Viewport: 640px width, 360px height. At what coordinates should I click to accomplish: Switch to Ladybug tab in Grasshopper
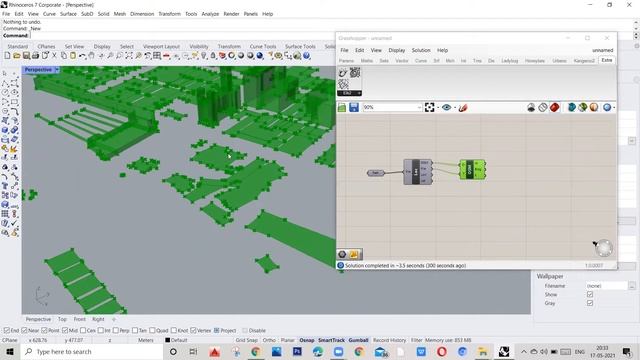pos(509,60)
